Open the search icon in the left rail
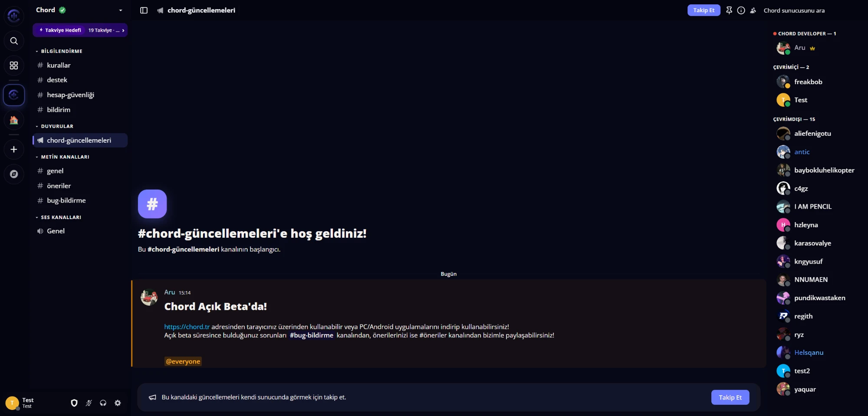This screenshot has height=416, width=868. [x=14, y=41]
